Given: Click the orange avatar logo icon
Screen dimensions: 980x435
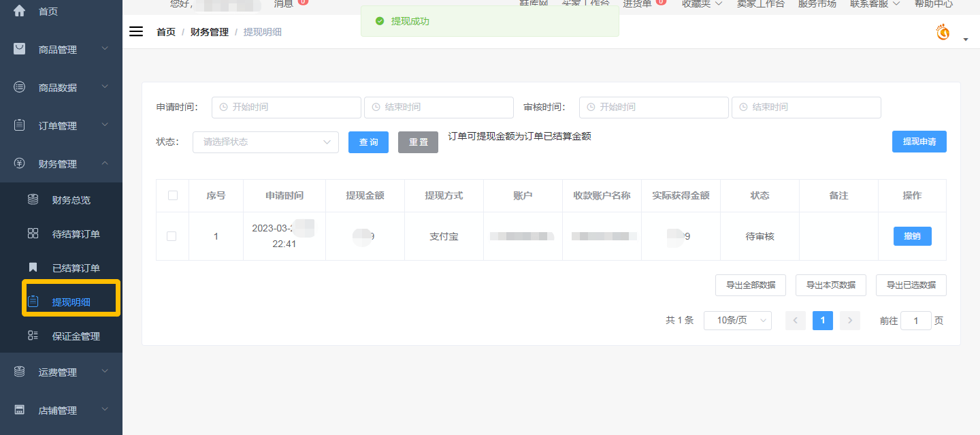Looking at the screenshot, I should (943, 32).
